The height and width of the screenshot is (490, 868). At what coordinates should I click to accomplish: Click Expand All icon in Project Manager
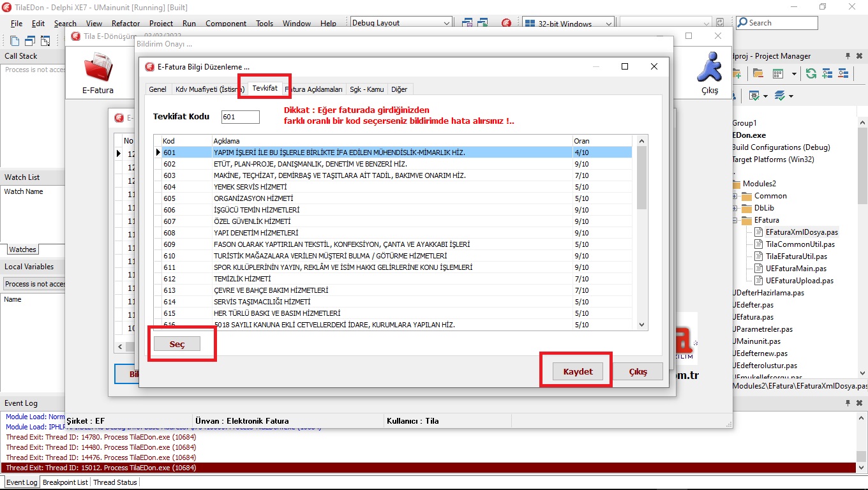coord(827,73)
